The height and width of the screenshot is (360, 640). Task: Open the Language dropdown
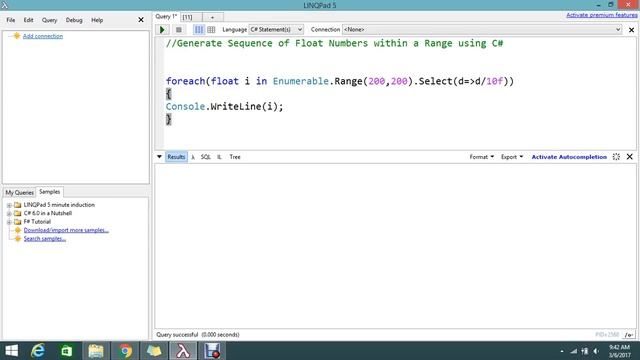(276, 29)
